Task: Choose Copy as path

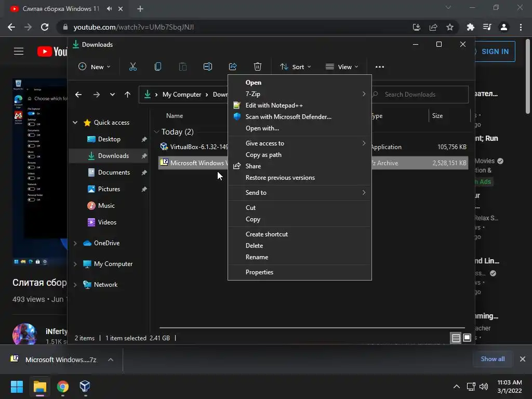Action: tap(300, 155)
